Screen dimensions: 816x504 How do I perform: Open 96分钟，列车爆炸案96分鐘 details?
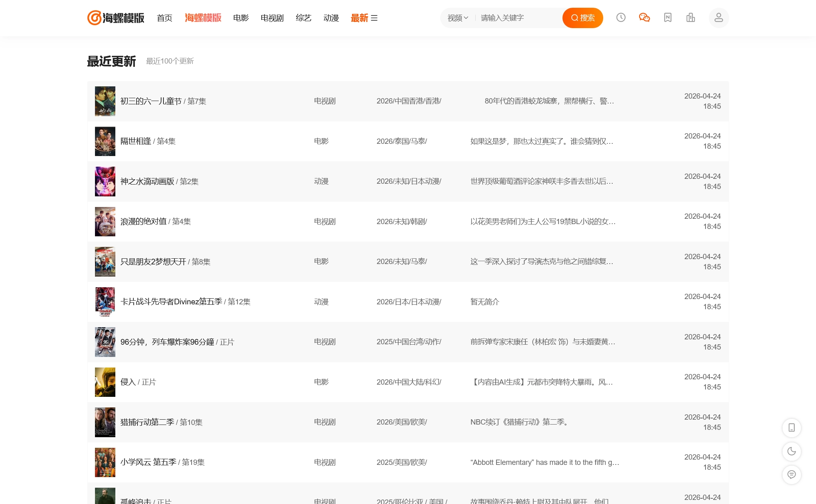[167, 342]
